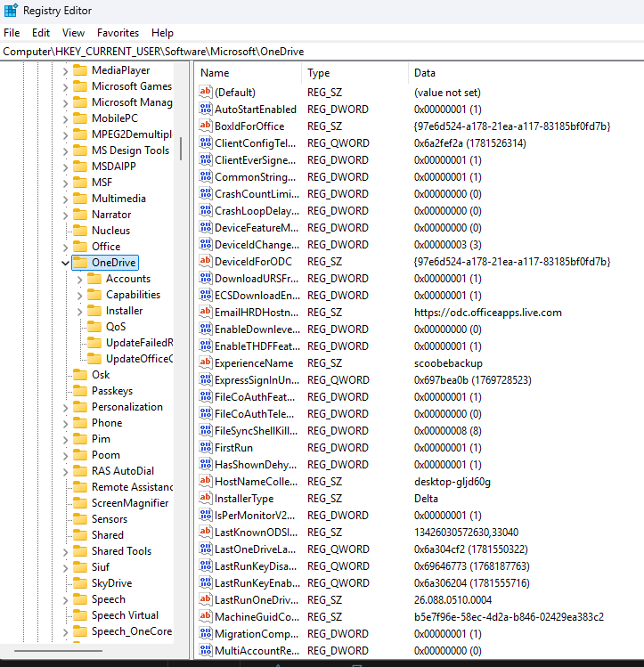Select the UpdateFailedR subkey
This screenshot has height=667, width=644.
[139, 343]
